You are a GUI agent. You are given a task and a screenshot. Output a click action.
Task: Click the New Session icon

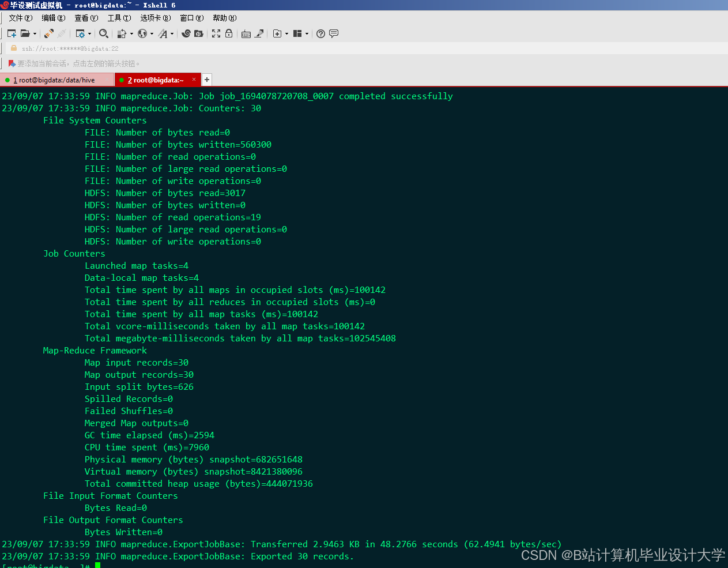click(x=12, y=33)
